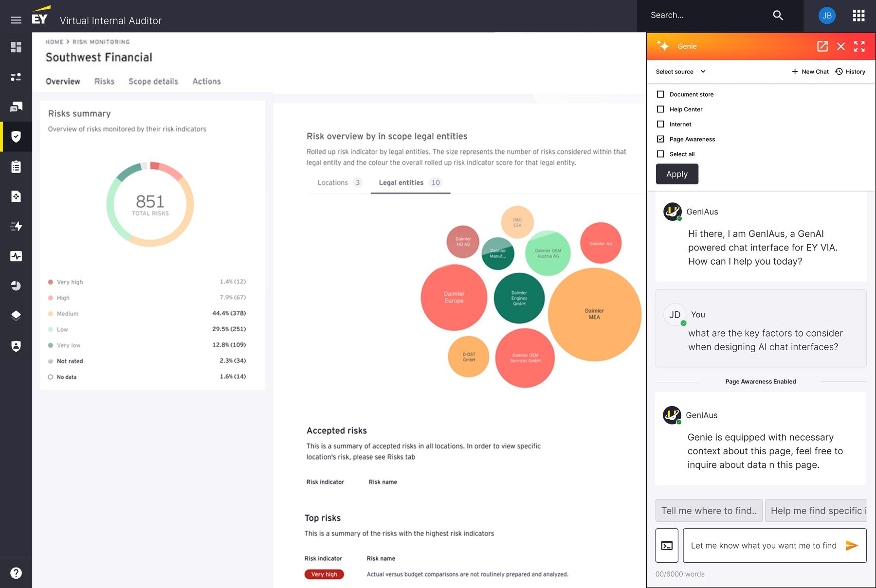This screenshot has height=588, width=876.
Task: Open the workflow dots sidebar icon
Action: (16, 77)
